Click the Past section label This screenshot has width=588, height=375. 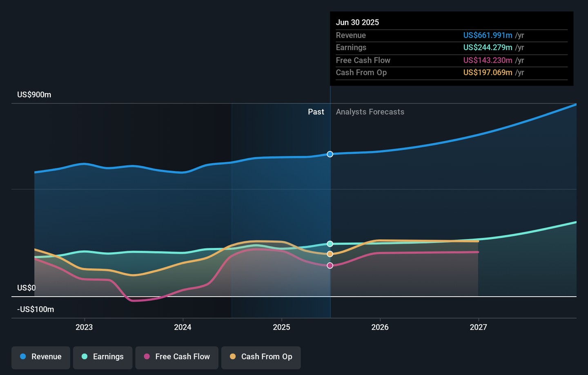pyautogui.click(x=316, y=112)
